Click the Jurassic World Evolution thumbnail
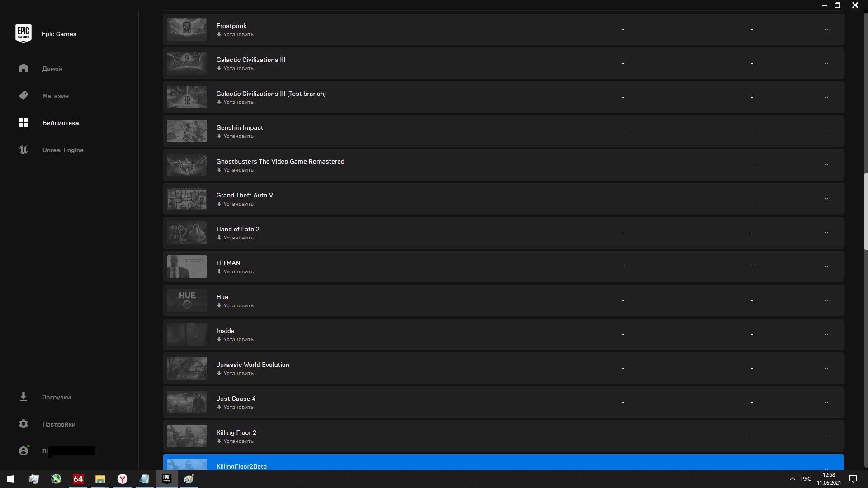 (187, 368)
